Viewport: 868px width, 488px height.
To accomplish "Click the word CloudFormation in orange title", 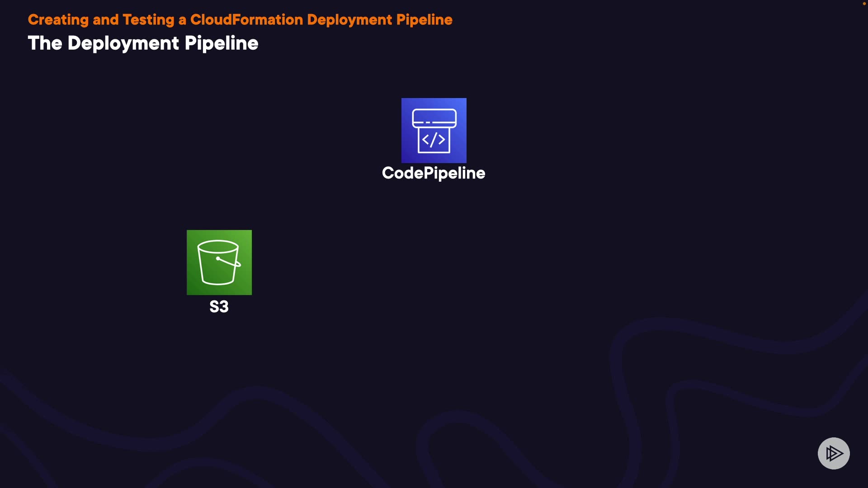I will point(246,20).
